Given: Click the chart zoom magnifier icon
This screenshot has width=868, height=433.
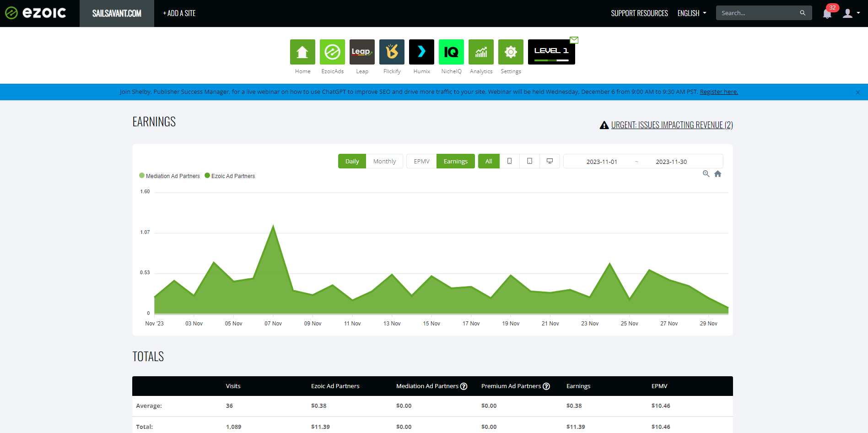Looking at the screenshot, I should (x=706, y=173).
